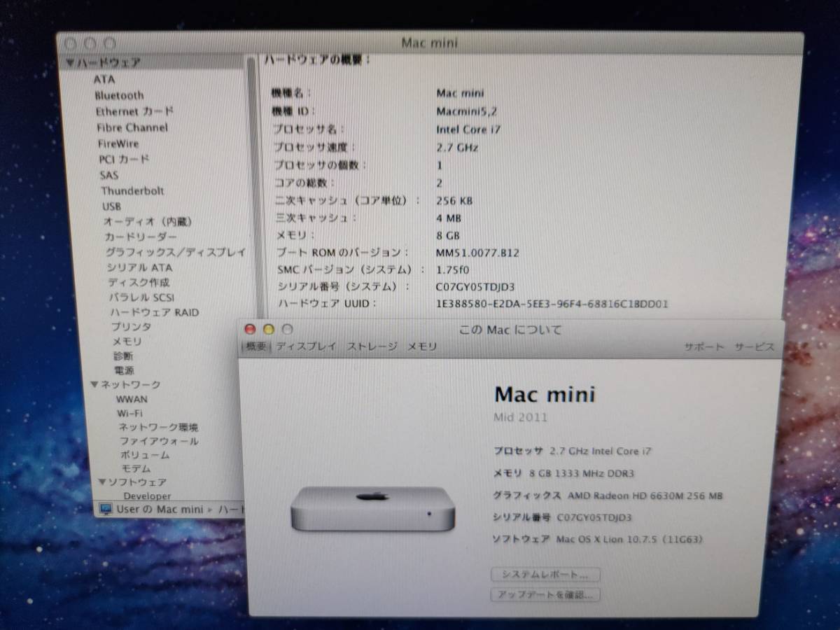This screenshot has width=840, height=630.
Task: Select Wi-Fi under network
Action: (x=130, y=413)
